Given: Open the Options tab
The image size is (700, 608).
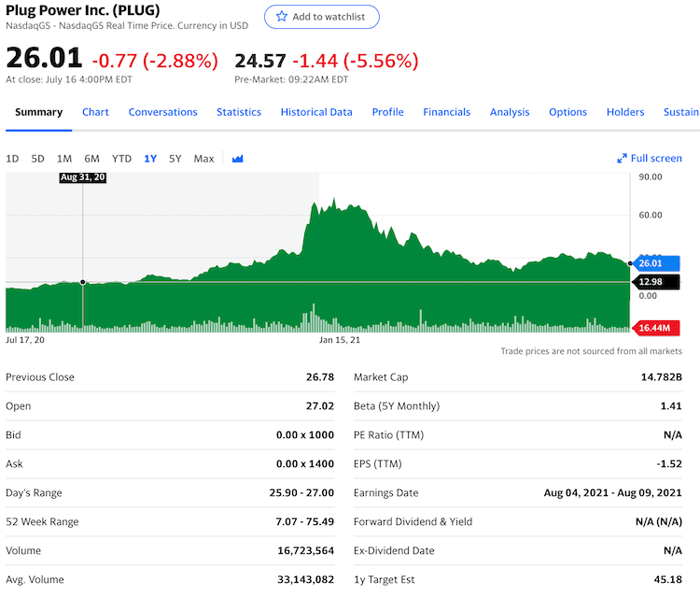Looking at the screenshot, I should 567,112.
